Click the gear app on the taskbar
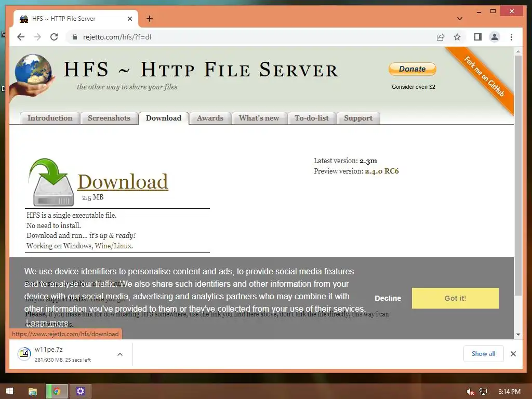532x399 pixels. pyautogui.click(x=81, y=392)
